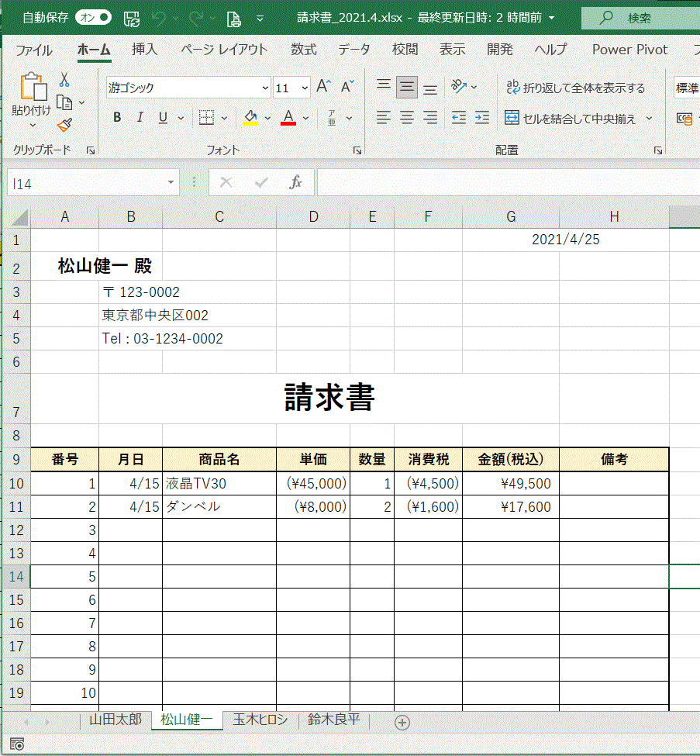
Task: Expand the font color palette arrow
Action: [305, 118]
